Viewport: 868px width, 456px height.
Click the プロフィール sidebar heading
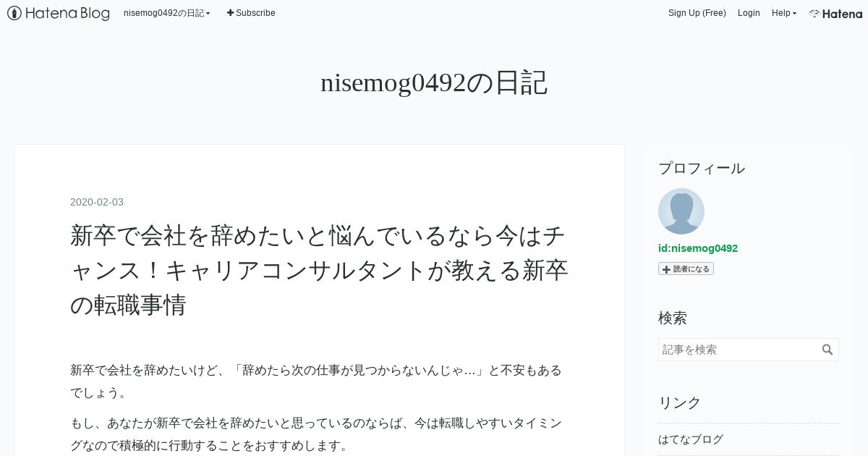click(702, 168)
